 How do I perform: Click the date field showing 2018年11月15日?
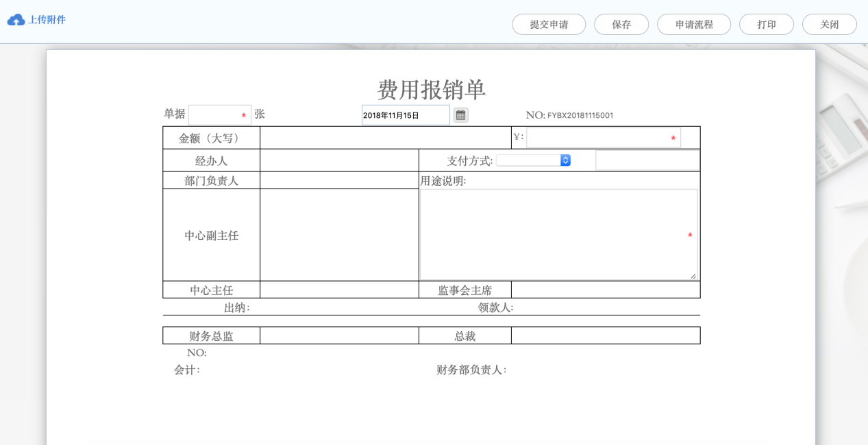pos(404,115)
